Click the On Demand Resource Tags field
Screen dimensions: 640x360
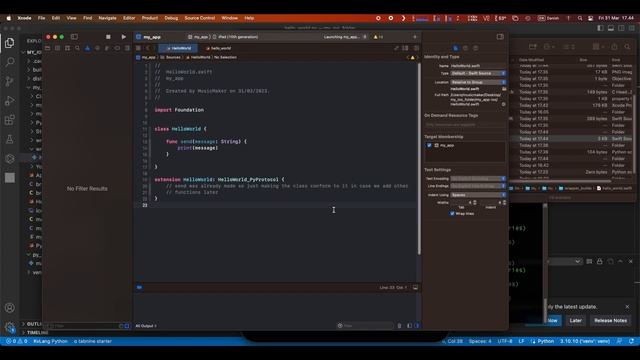(x=465, y=124)
